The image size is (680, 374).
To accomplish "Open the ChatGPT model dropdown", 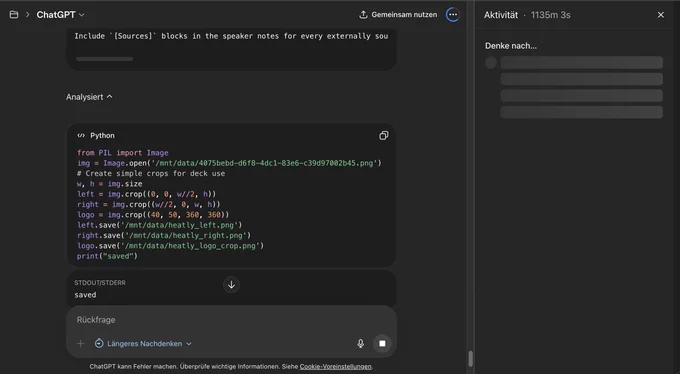I will point(60,15).
